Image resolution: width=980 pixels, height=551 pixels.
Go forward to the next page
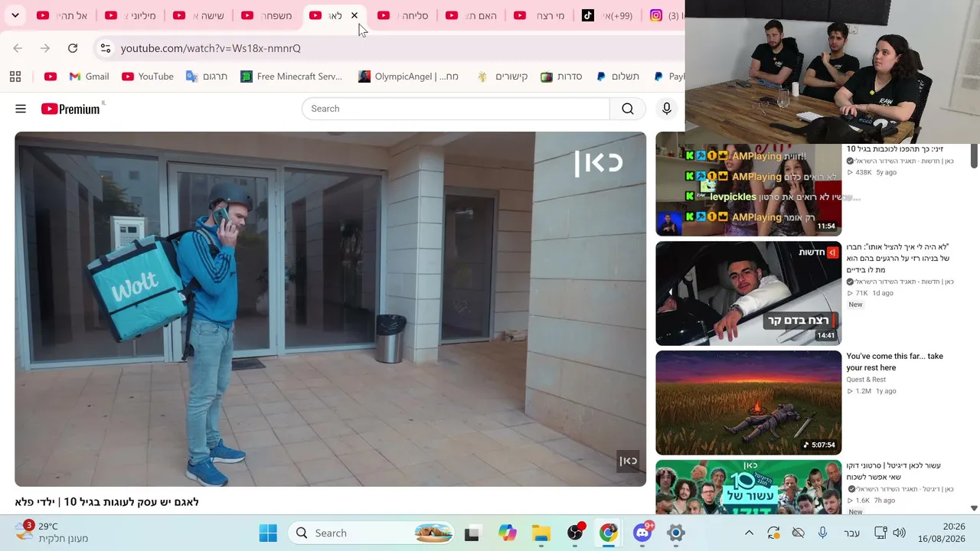45,48
